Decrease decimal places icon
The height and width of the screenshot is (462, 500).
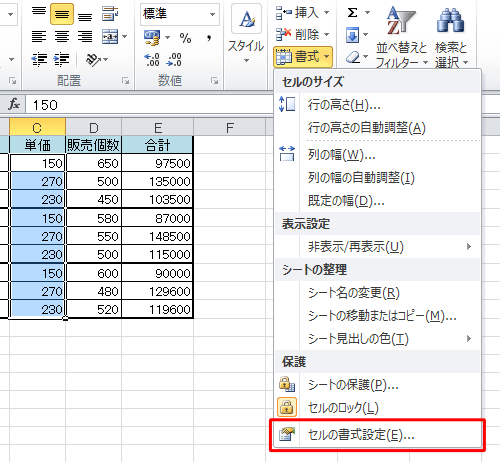(x=175, y=60)
